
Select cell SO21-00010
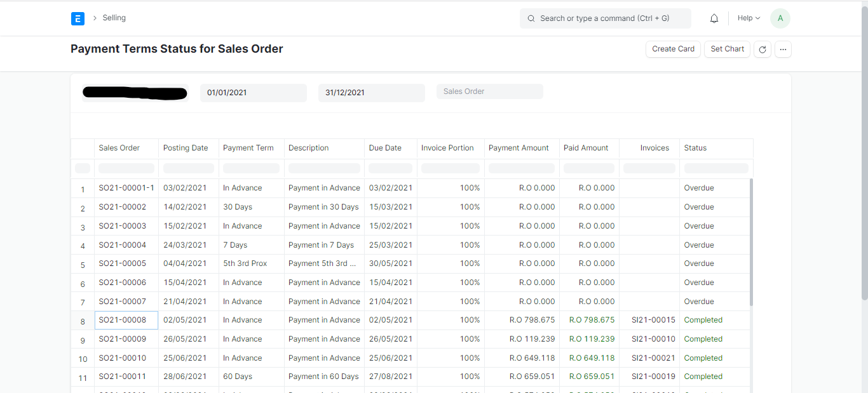point(126,358)
